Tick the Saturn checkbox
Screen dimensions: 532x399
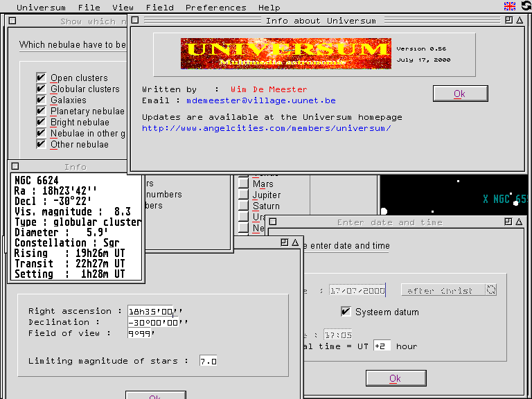[243, 206]
